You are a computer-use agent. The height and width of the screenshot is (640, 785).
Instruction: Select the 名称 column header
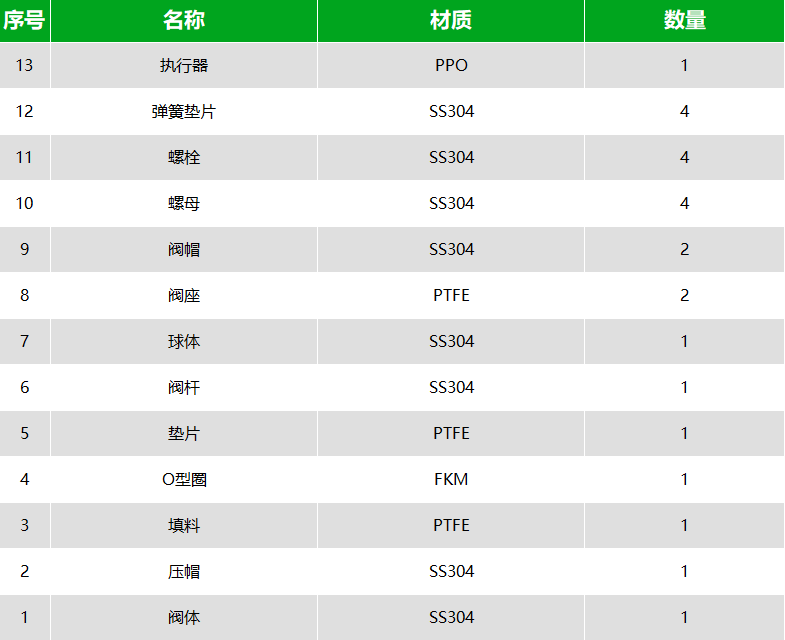tap(184, 21)
